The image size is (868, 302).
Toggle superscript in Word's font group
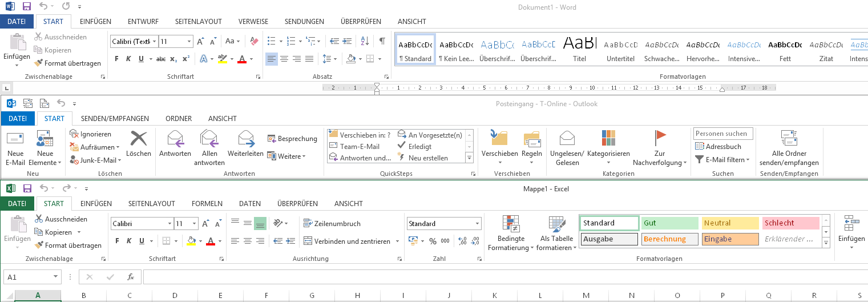pyautogui.click(x=185, y=59)
